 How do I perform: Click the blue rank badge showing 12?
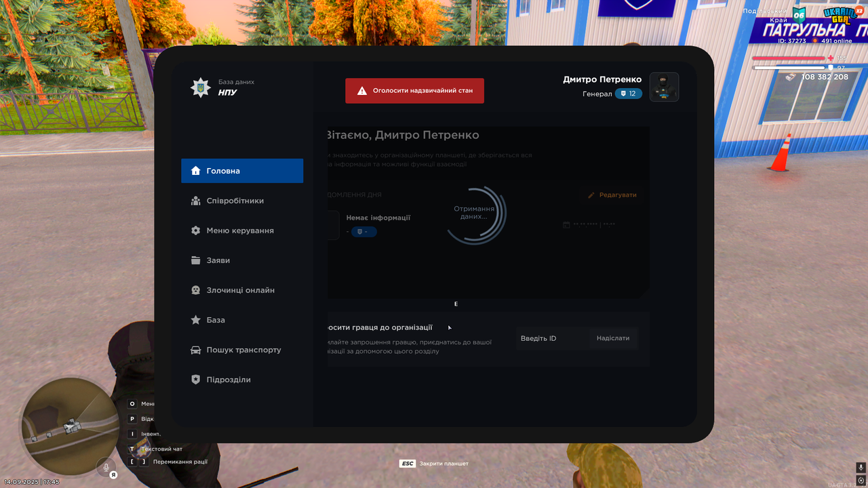click(629, 94)
